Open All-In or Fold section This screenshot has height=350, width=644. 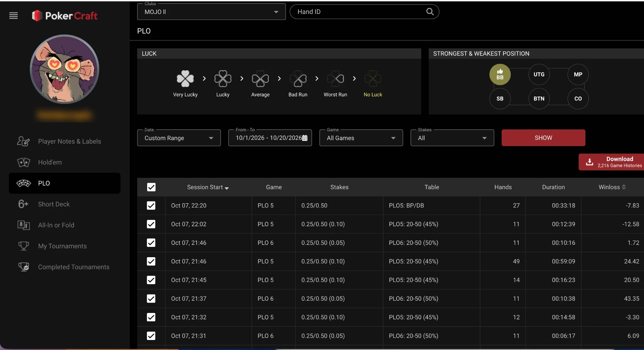(64, 225)
